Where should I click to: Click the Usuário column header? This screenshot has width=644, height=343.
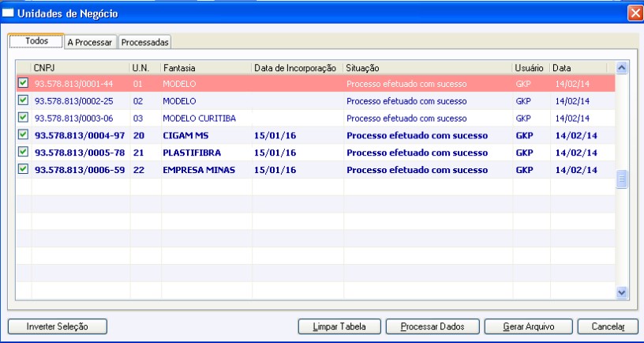[531, 68]
